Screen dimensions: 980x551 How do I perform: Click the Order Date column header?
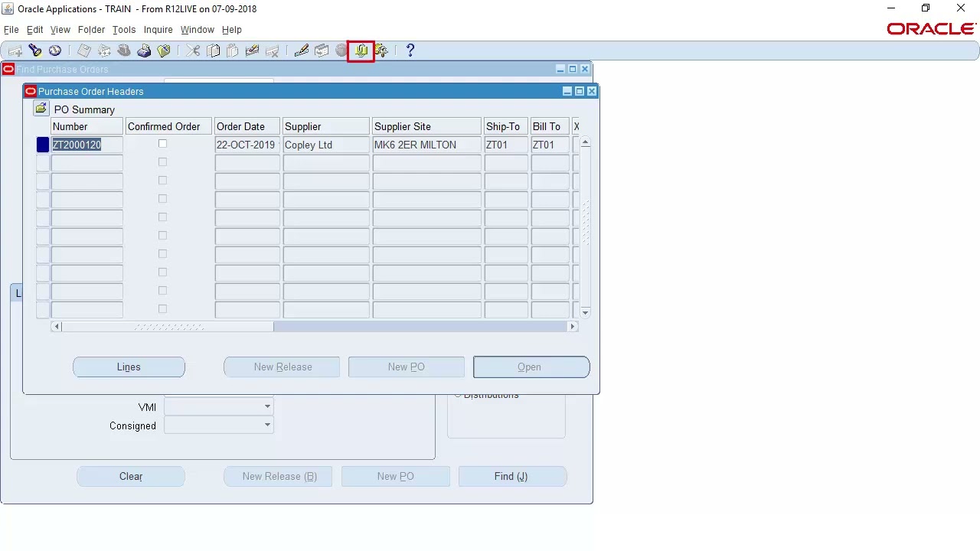[247, 126]
